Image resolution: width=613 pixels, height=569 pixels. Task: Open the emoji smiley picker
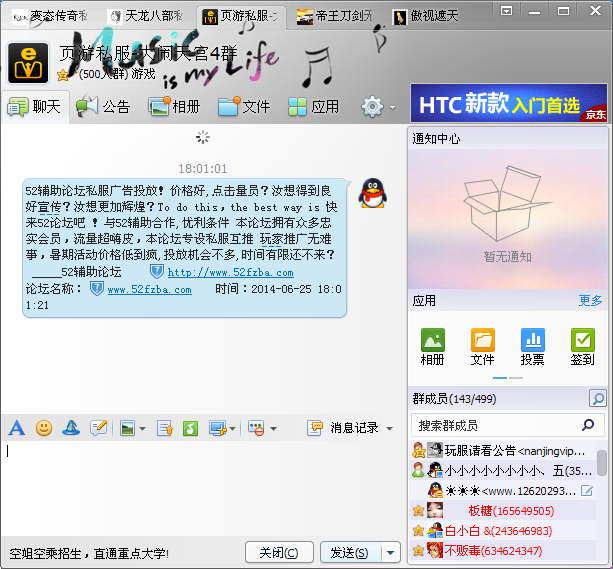point(44,428)
